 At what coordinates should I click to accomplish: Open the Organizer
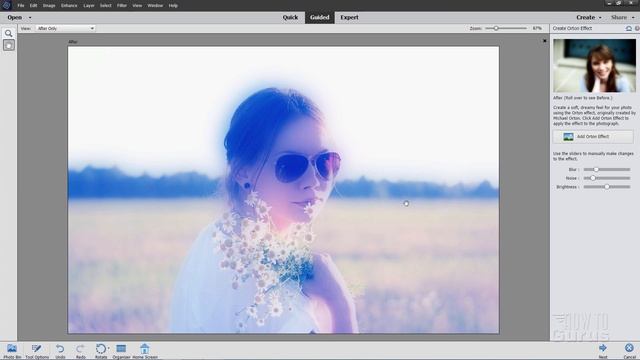click(121, 351)
